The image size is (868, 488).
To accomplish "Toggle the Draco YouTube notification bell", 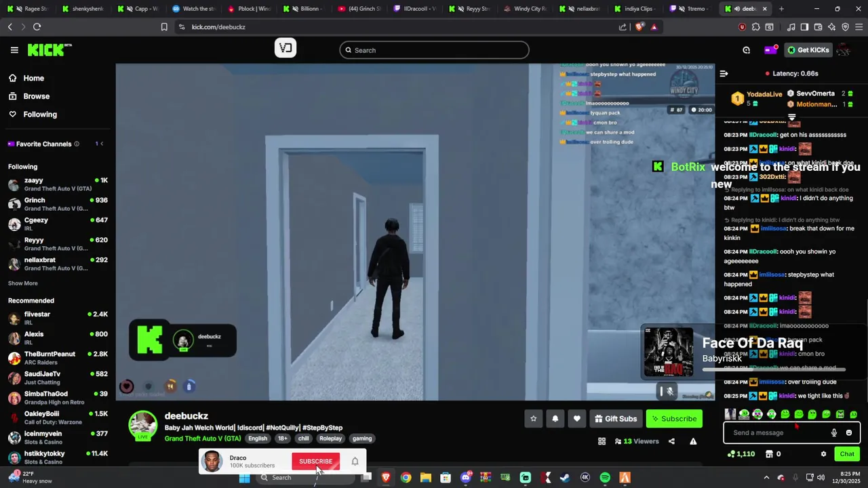I will [x=355, y=462].
